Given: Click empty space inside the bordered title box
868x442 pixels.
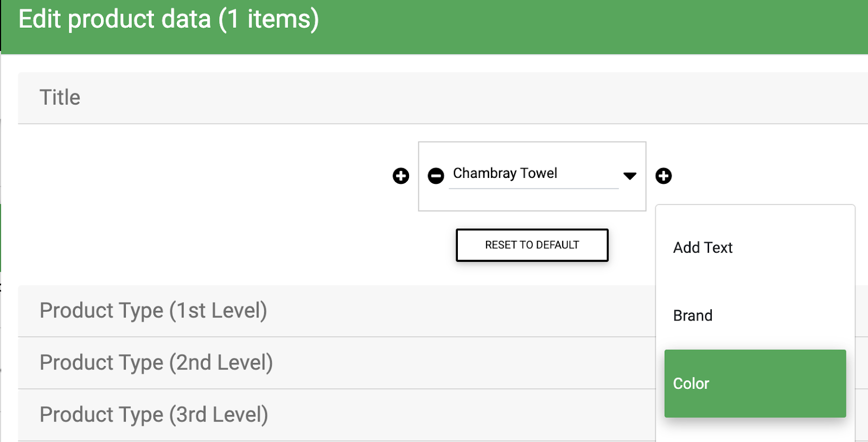Looking at the screenshot, I should click(532, 201).
